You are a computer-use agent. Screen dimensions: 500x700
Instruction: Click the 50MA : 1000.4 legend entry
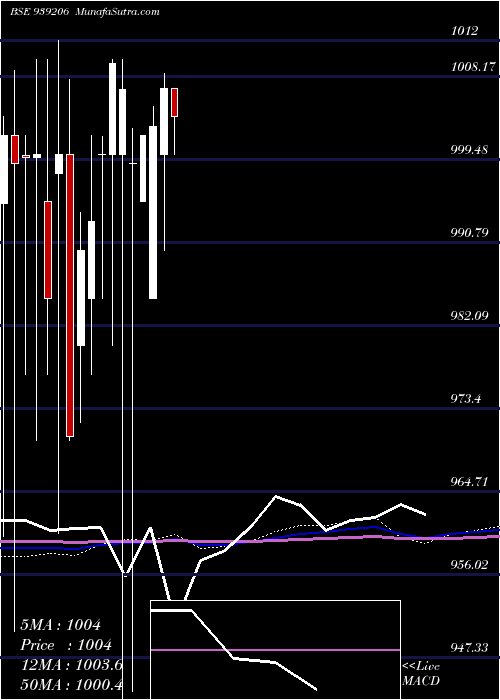coord(72,685)
